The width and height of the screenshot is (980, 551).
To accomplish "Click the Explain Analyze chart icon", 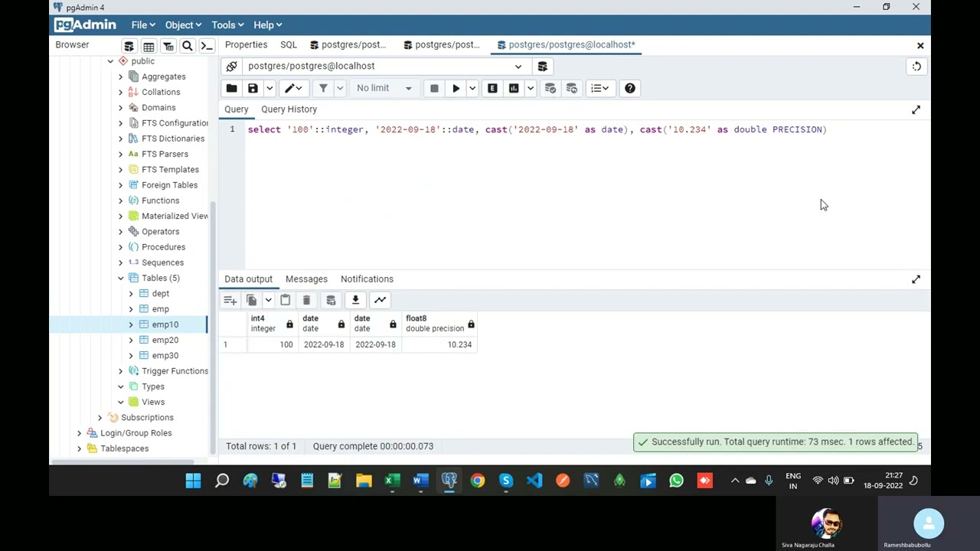I will [x=514, y=88].
